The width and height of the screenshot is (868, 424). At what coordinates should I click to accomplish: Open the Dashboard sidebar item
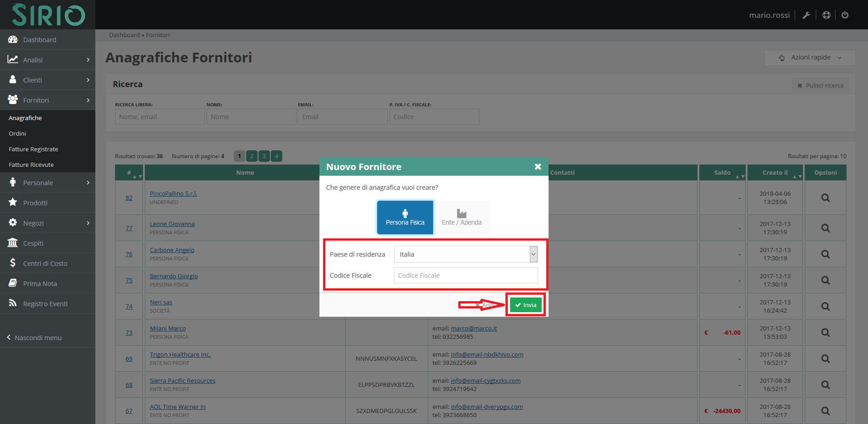click(x=39, y=40)
